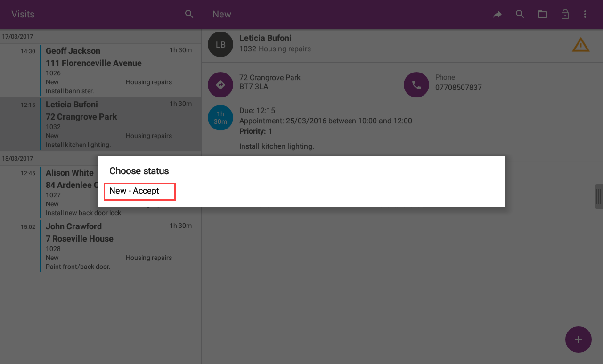Tap the side drawer handle on the right edge
The width and height of the screenshot is (603, 364).
pyautogui.click(x=599, y=196)
